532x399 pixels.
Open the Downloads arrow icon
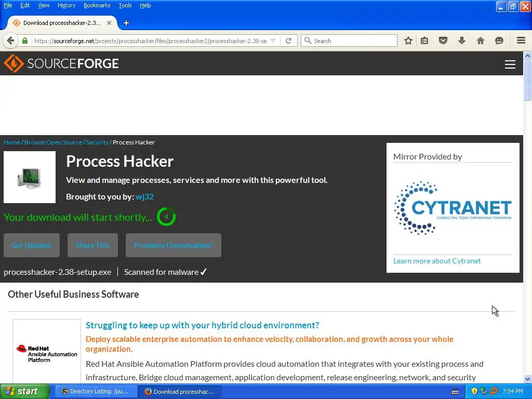(462, 41)
